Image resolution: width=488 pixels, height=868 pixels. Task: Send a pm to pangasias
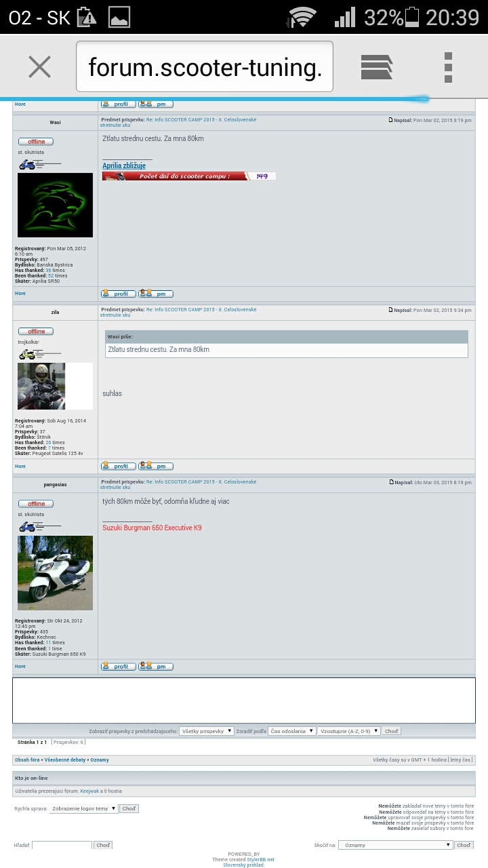[156, 666]
